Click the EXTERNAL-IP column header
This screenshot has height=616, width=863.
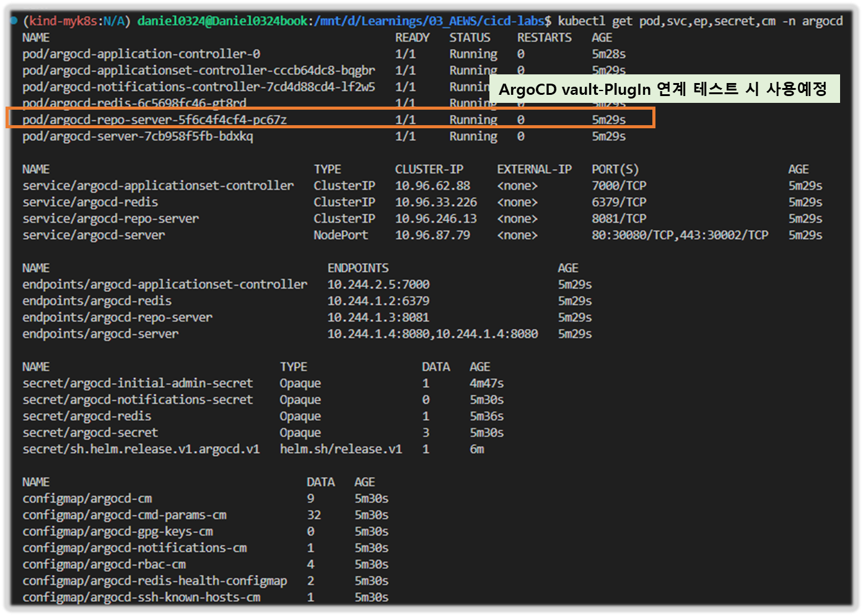pos(534,169)
